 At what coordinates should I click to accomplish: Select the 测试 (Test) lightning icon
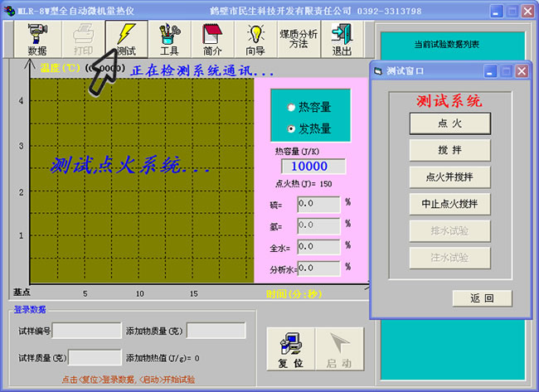pos(126,39)
